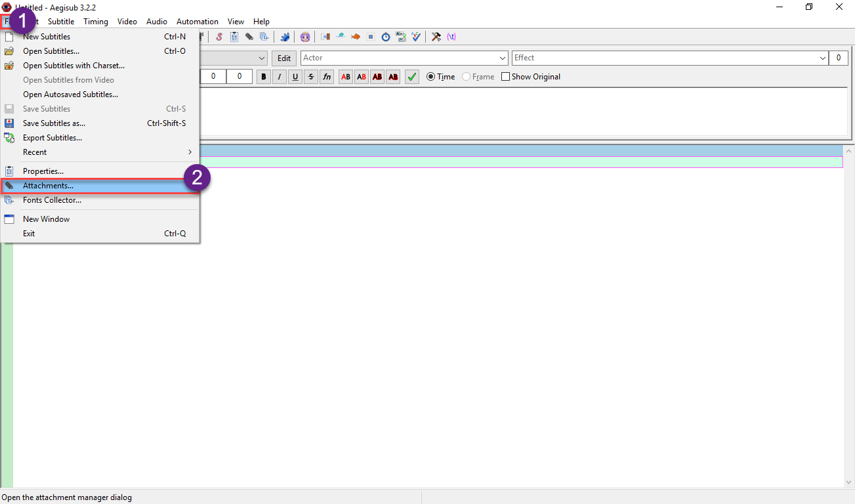855x504 pixels.
Task: Click the right margin 0 field beside Bold
Action: pos(240,77)
